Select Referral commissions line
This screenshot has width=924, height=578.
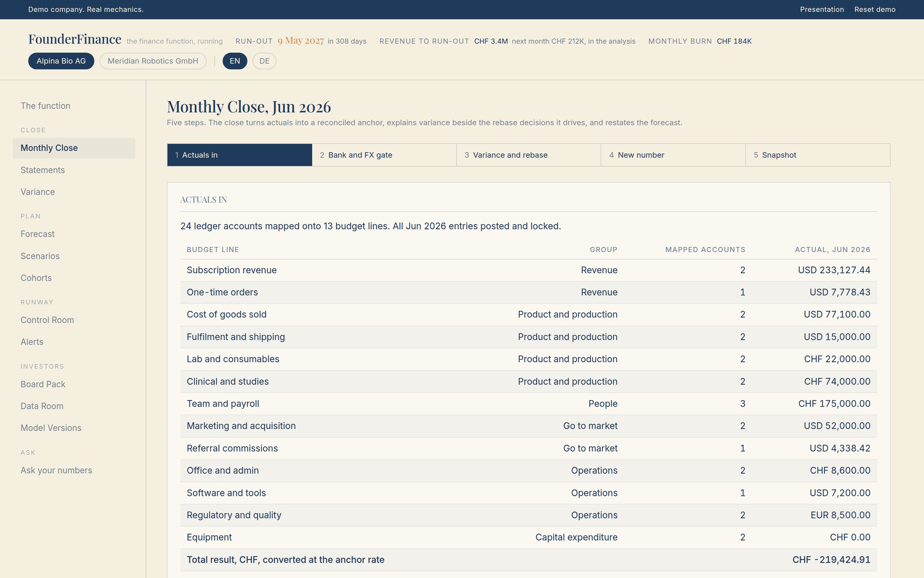529,448
